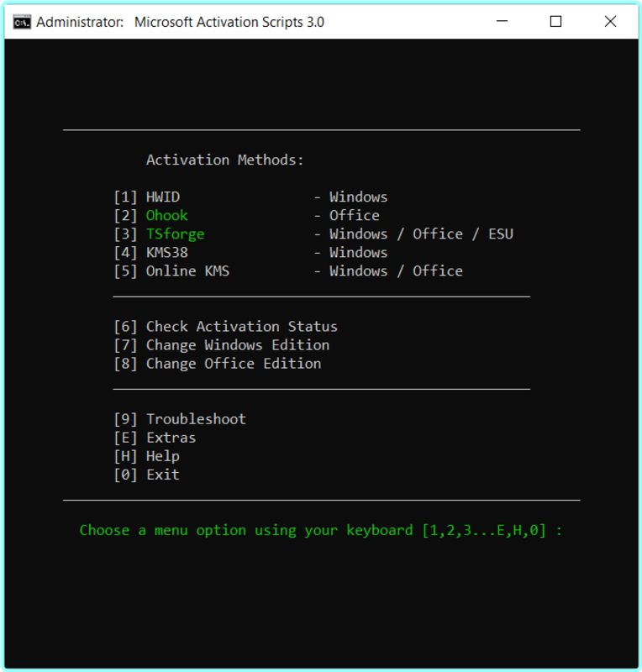Select the green TSforge entry
The width and height of the screenshot is (642, 672).
[175, 234]
